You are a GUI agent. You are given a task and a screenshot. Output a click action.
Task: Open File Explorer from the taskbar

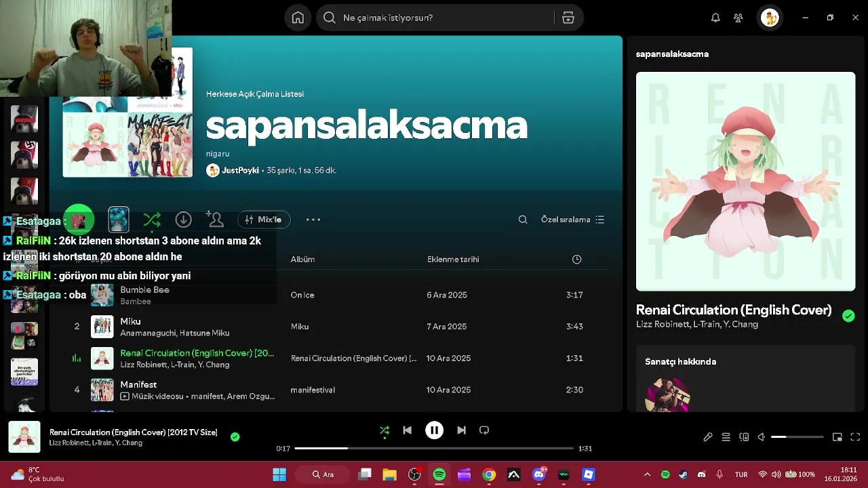[x=389, y=474]
